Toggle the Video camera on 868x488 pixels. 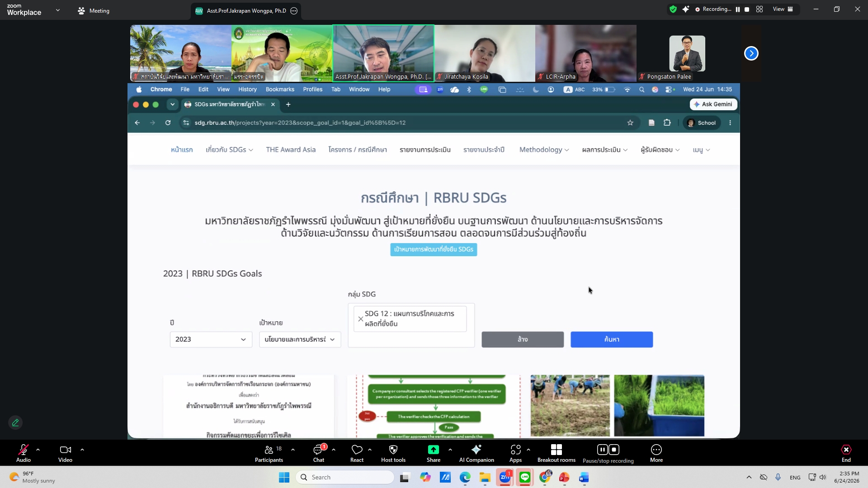65,450
